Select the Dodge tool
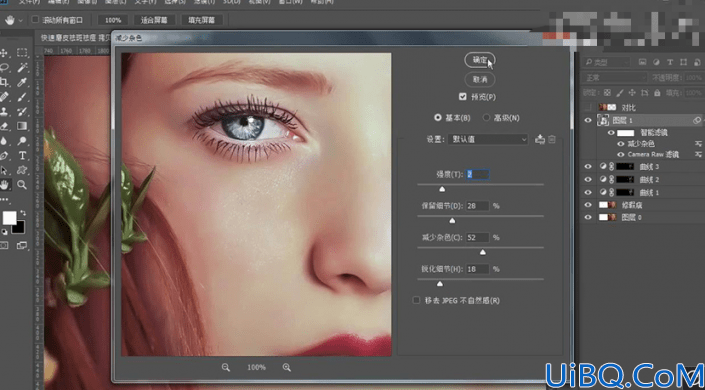This screenshot has width=705, height=390. coord(22,141)
